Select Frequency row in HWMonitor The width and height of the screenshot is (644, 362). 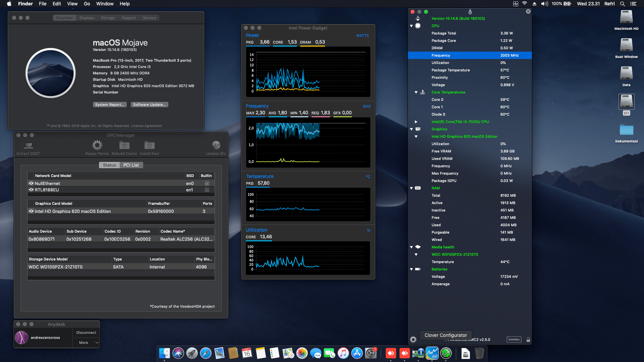click(x=470, y=55)
